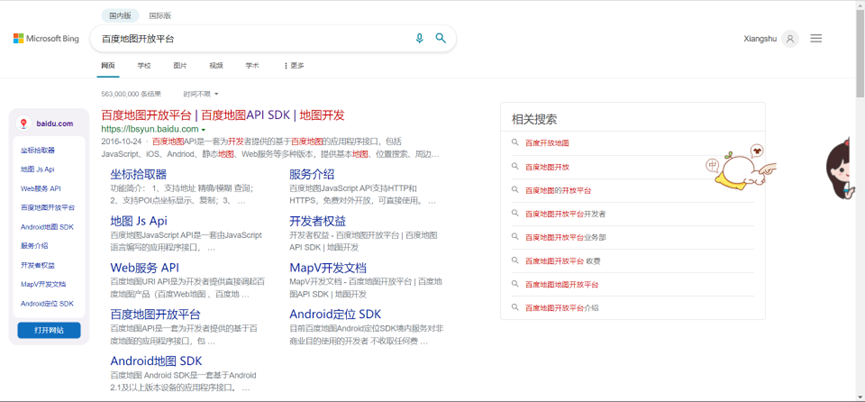Expand the 更多 search categories
Image resolution: width=865 pixels, height=402 pixels.
pyautogui.click(x=294, y=66)
